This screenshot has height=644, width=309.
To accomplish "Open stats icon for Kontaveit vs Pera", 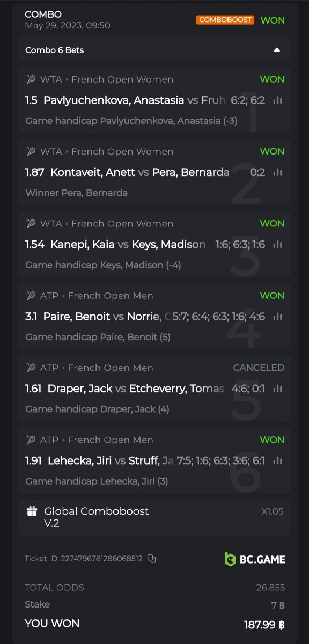I will [277, 172].
